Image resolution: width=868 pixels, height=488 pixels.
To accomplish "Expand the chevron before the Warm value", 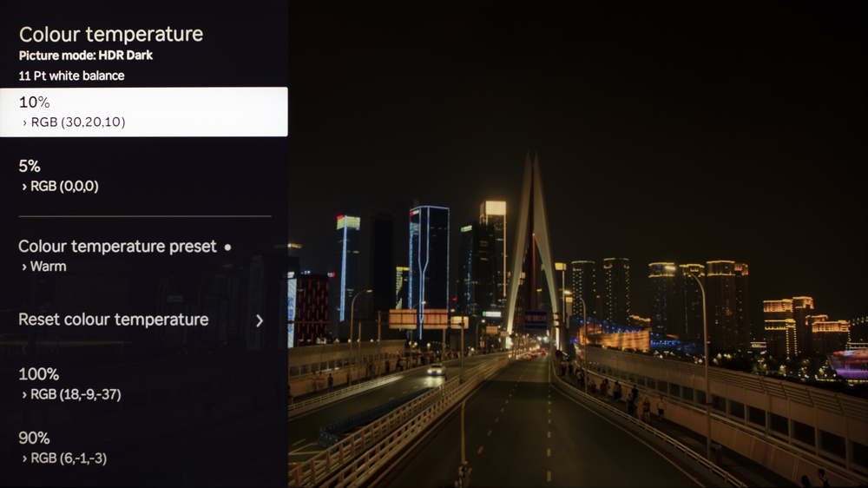I will click(24, 267).
